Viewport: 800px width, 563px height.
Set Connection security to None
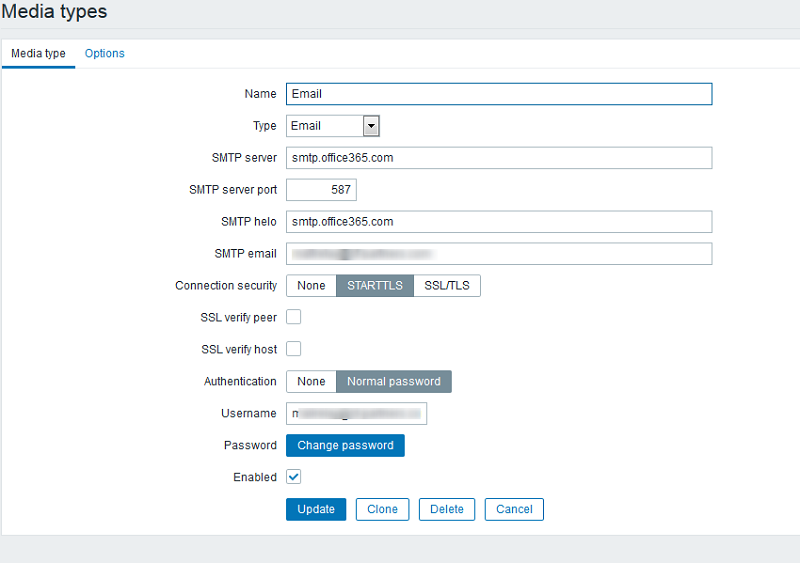[x=311, y=286]
